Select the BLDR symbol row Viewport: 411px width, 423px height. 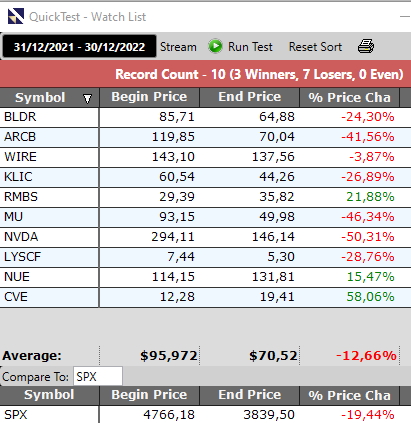(x=205, y=117)
